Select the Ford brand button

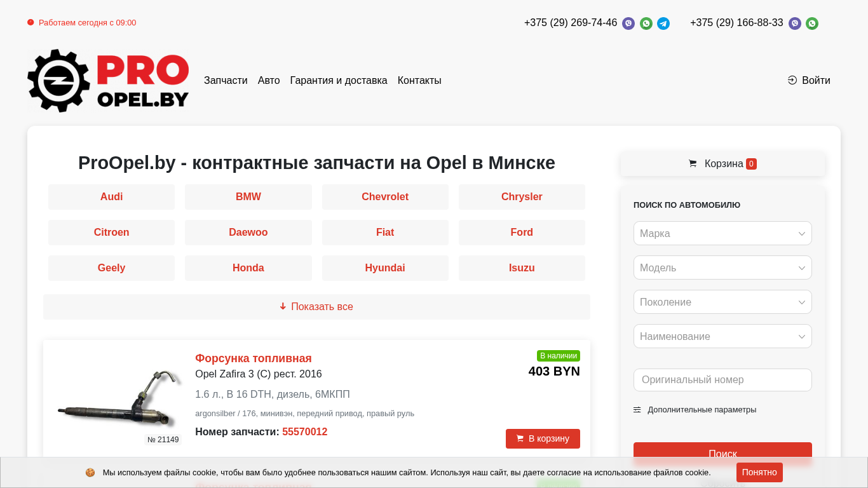click(x=522, y=233)
